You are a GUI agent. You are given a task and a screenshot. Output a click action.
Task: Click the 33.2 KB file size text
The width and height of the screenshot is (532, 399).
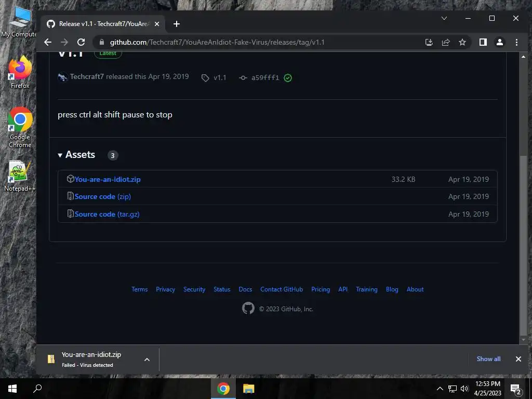(403, 179)
